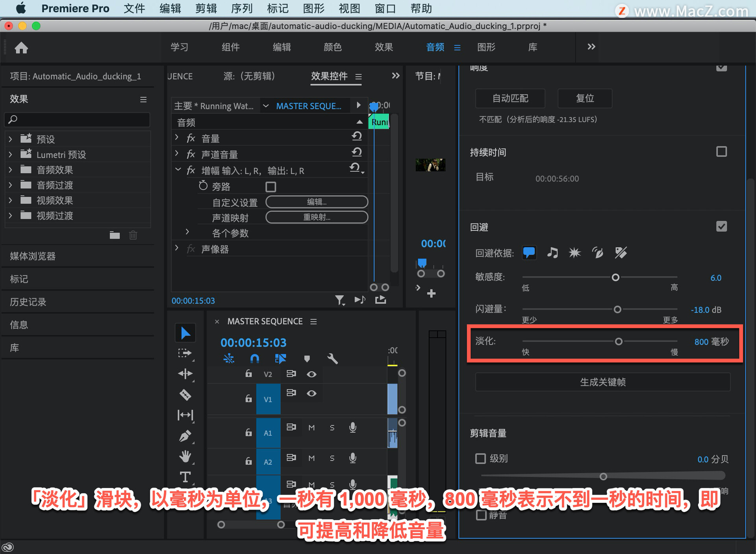This screenshot has width=756, height=554.
Task: Click the Effects panel search field
Action: [x=78, y=119]
